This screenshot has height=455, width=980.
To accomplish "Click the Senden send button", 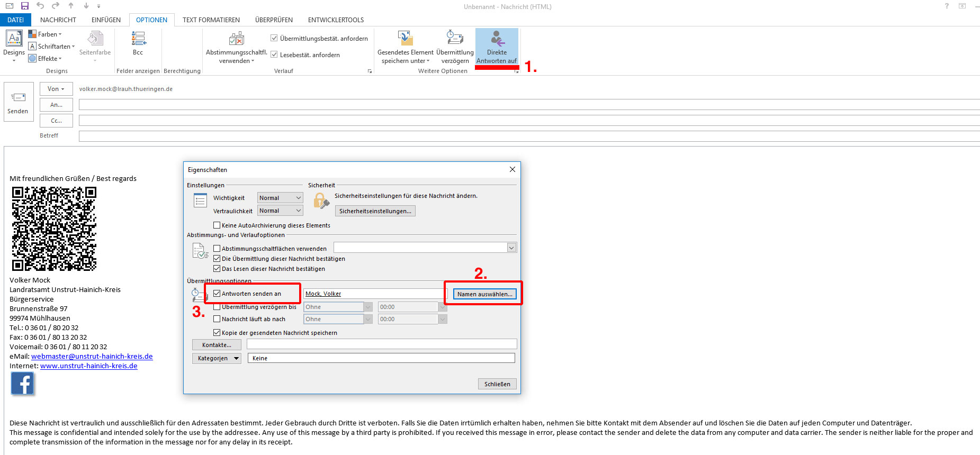I will 18,102.
